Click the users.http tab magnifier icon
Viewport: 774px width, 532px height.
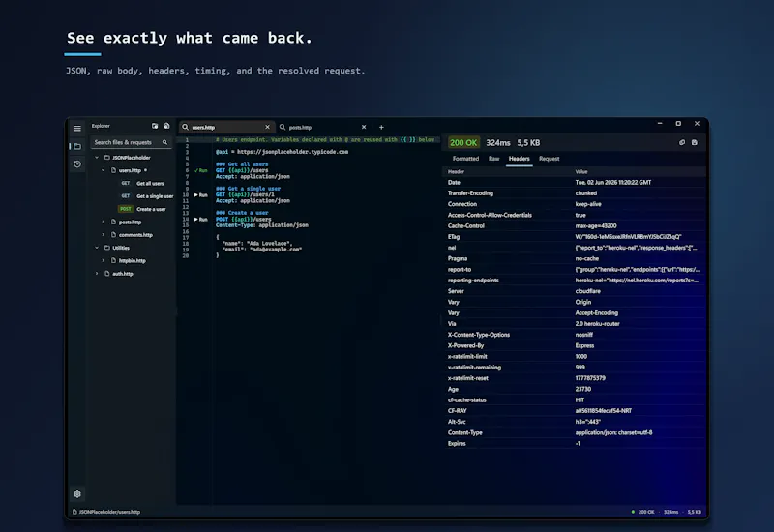point(185,127)
